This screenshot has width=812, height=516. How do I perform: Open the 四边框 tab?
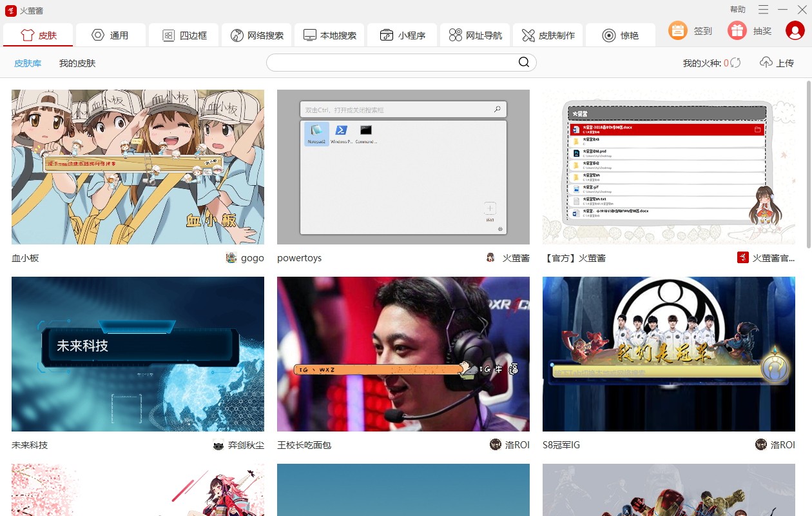184,35
